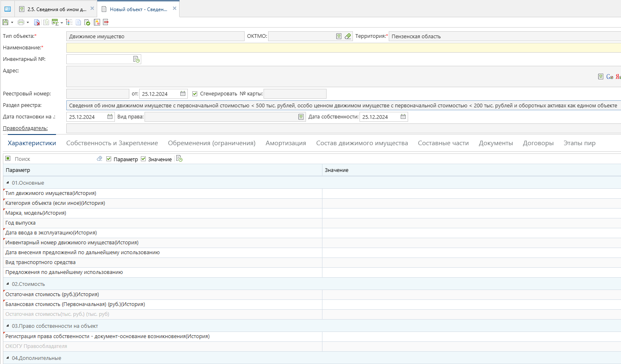
Task: Open the save options dropdown arrow
Action: coord(12,23)
